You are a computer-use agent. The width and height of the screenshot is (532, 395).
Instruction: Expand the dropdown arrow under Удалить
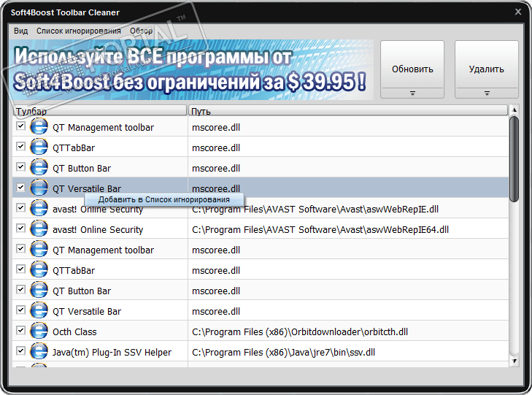pyautogui.click(x=487, y=93)
